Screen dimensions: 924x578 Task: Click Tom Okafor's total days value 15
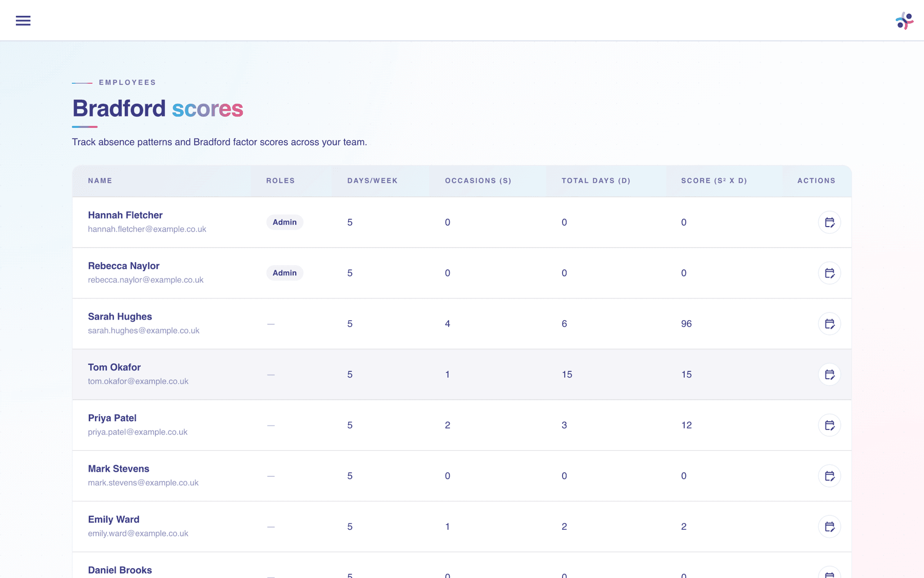[x=567, y=375]
